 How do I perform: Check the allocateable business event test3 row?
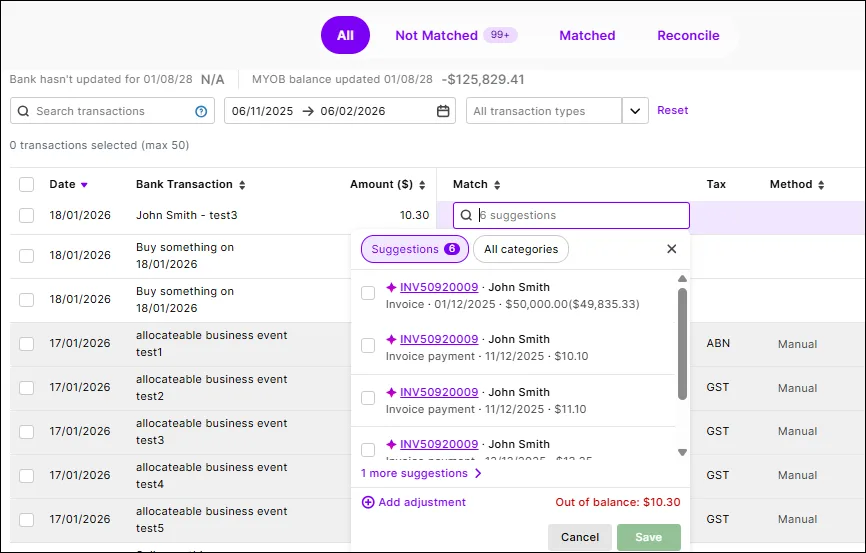(27, 431)
